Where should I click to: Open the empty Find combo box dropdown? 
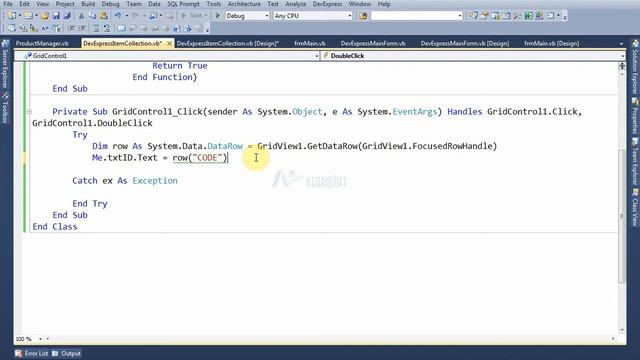point(460,16)
